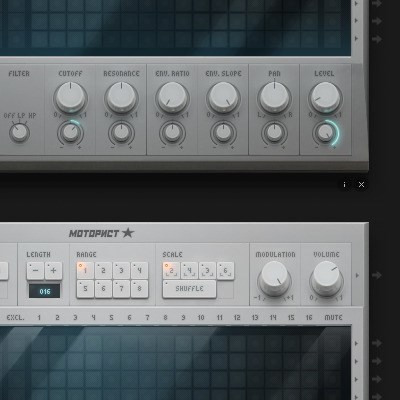Click the Shuffle button
Screen dimensions: 400x400
click(x=189, y=289)
